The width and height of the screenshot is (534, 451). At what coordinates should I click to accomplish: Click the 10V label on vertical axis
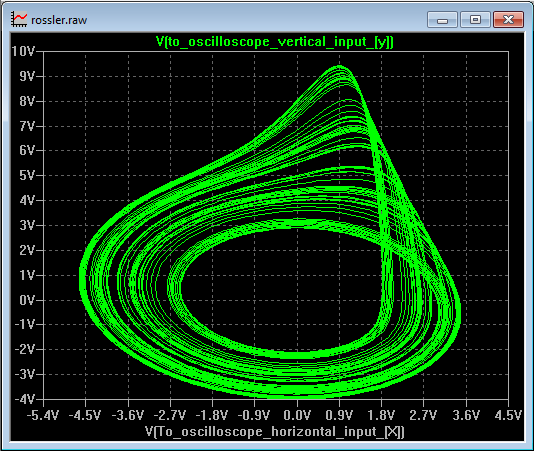[23, 51]
